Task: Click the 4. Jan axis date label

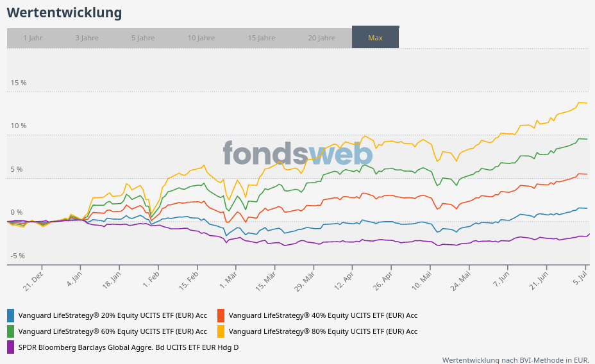Action: pos(74,279)
